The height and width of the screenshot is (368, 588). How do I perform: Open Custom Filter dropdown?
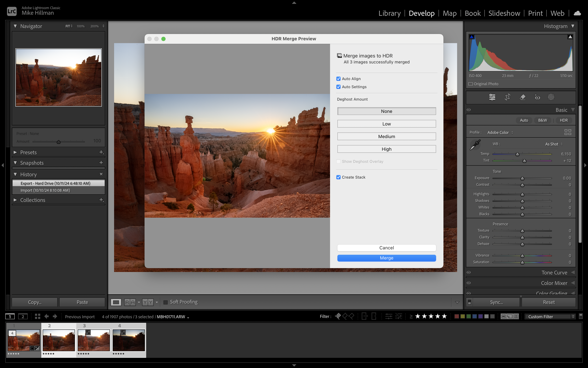point(550,316)
